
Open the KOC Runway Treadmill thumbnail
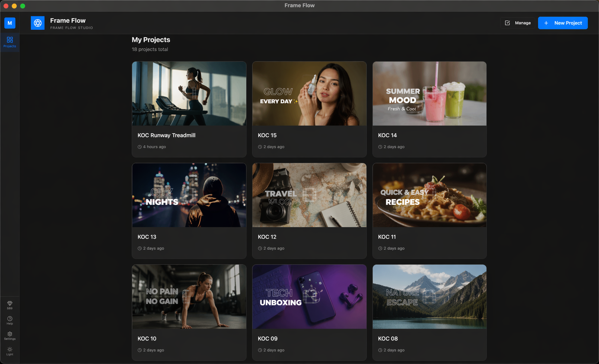189,94
